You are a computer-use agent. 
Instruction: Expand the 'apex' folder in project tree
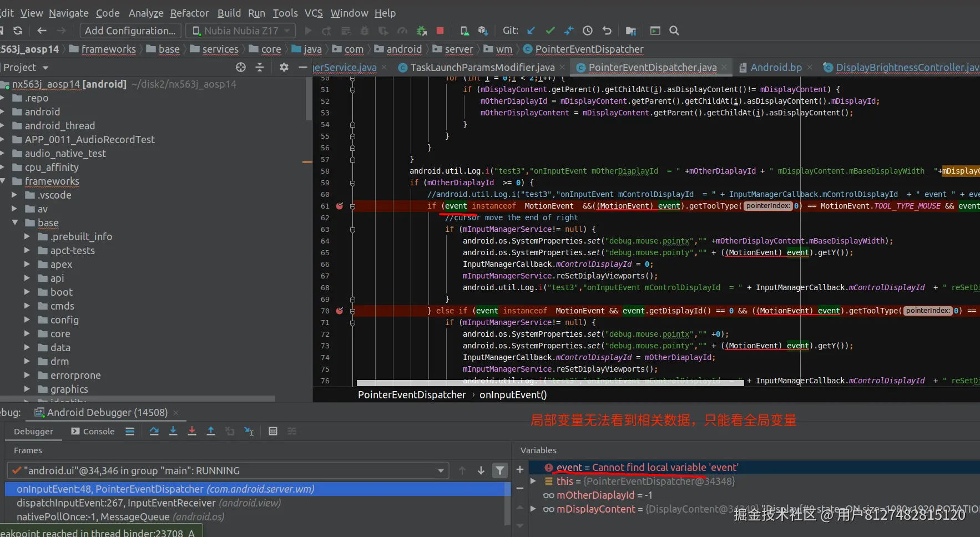coord(27,265)
